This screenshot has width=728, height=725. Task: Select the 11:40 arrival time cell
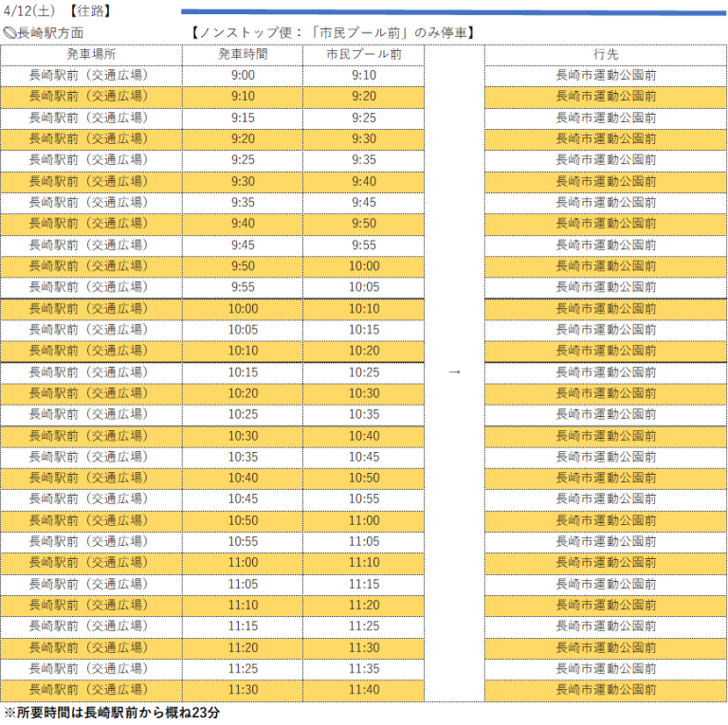click(363, 690)
